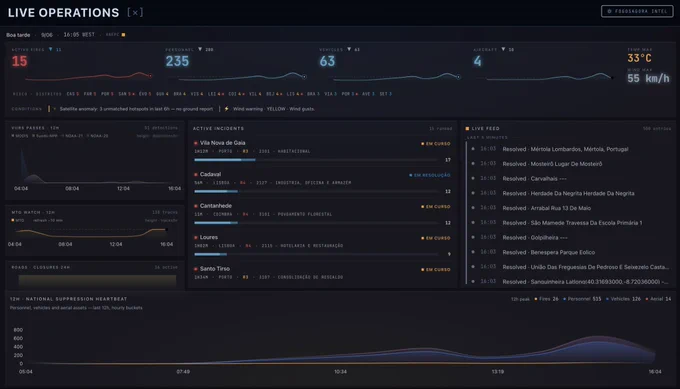Viewport: 680px width, 389px height.
Task: Click EM CURSO status on Santo Tirso
Action: pyautogui.click(x=436, y=270)
